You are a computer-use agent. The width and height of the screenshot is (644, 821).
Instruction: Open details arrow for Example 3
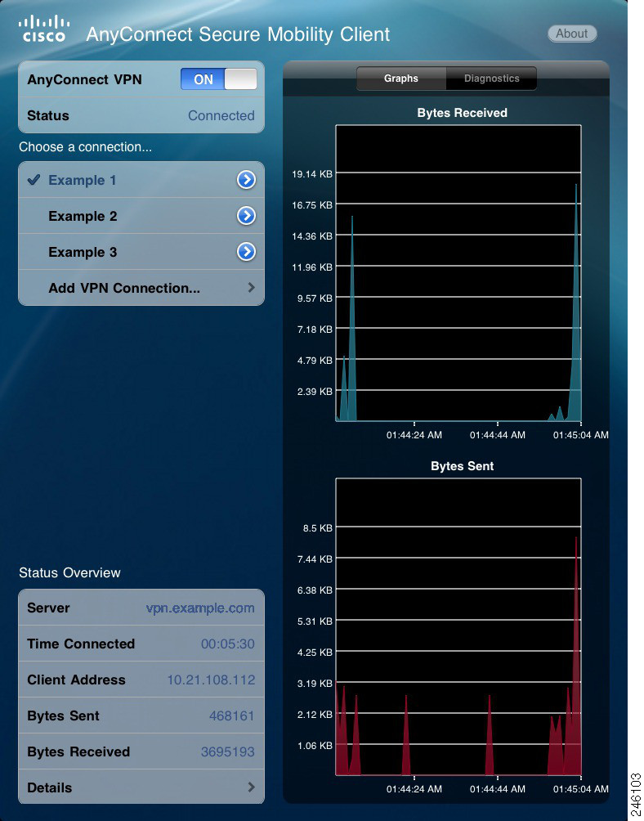click(246, 252)
